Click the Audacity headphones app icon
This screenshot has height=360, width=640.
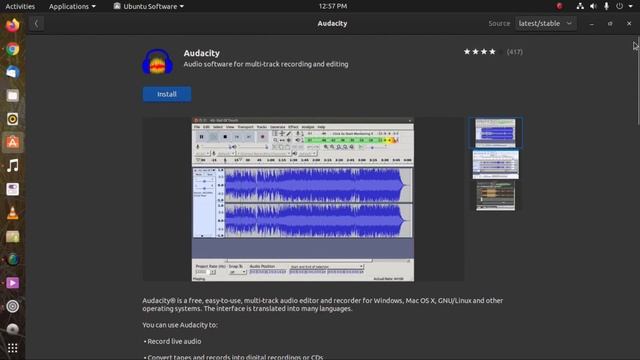[158, 62]
